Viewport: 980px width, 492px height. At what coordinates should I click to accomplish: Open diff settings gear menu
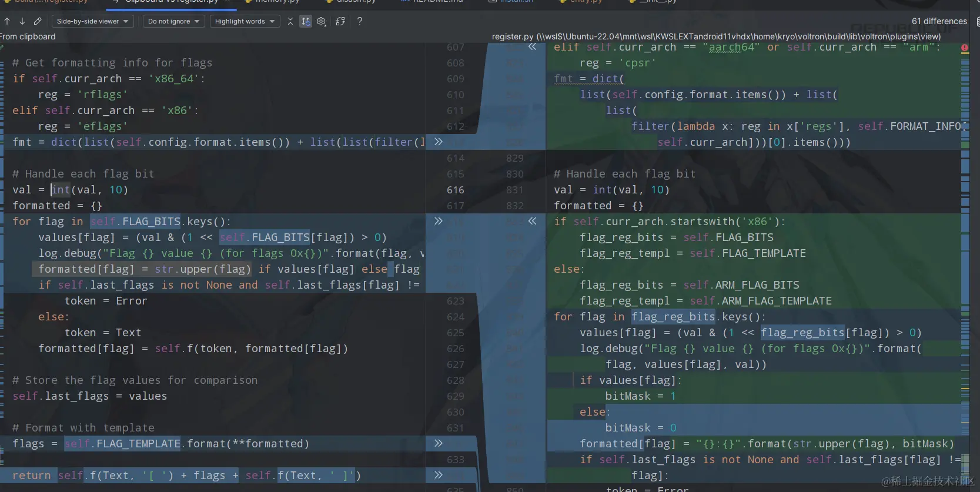click(x=322, y=21)
